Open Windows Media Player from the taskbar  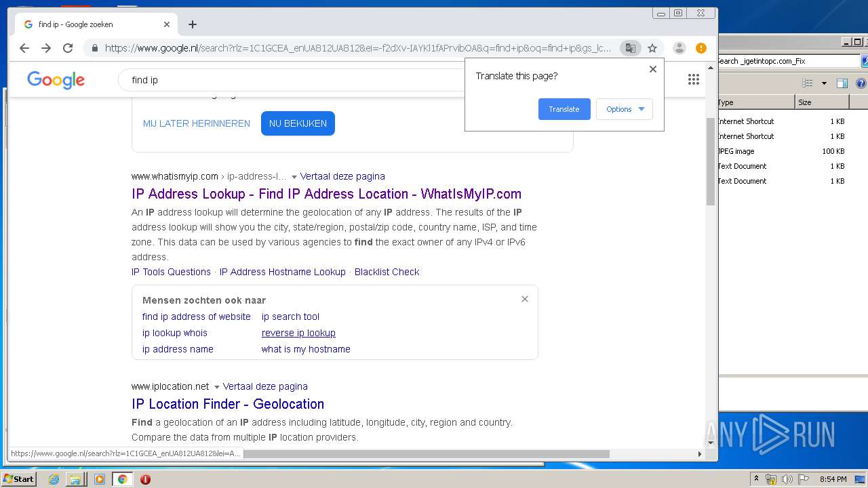click(100, 479)
